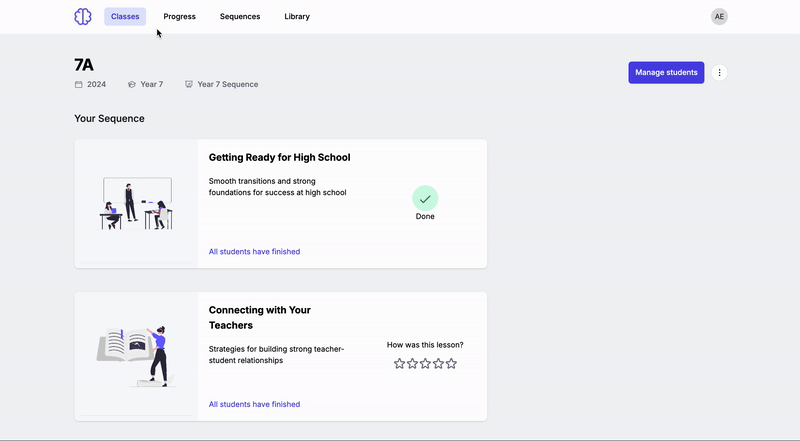Image resolution: width=800 pixels, height=441 pixels.
Task: Click the graduation cap icon beside Year 7
Action: pyautogui.click(x=132, y=85)
